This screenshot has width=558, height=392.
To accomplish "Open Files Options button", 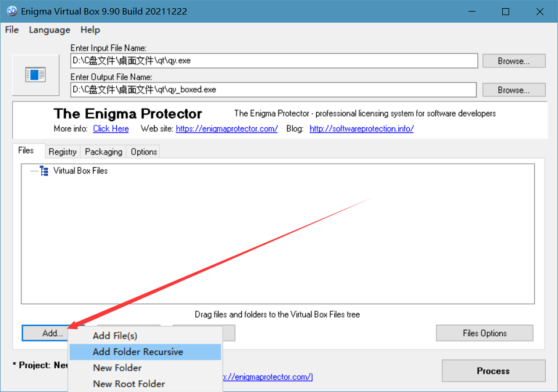I will [x=485, y=333].
